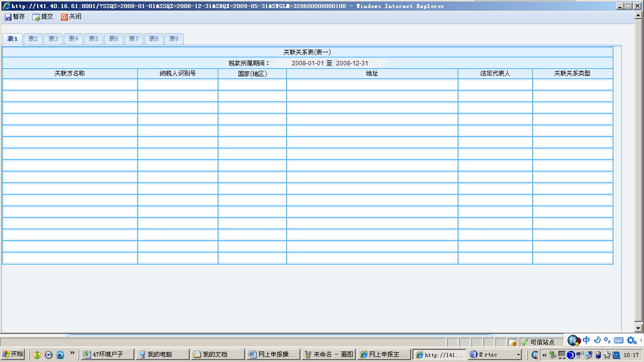Click the wireless network tray icon
The width and height of the screenshot is (644, 362).
(x=580, y=355)
